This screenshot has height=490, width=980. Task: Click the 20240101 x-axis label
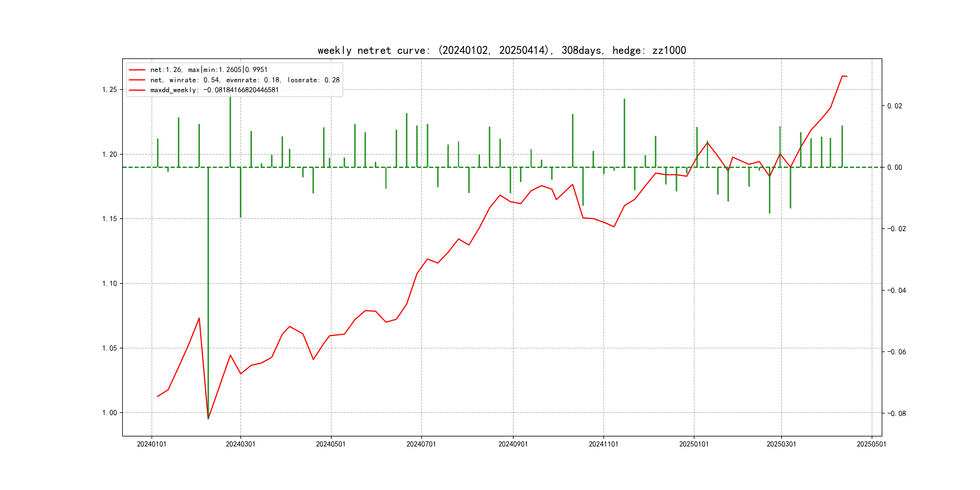click(x=152, y=444)
